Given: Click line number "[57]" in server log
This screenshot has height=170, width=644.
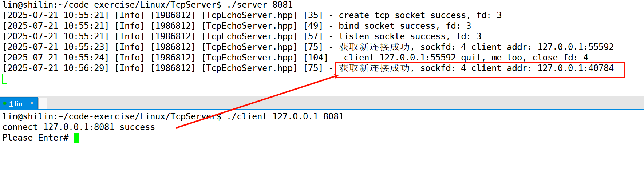Looking at the screenshot, I should tap(313, 36).
